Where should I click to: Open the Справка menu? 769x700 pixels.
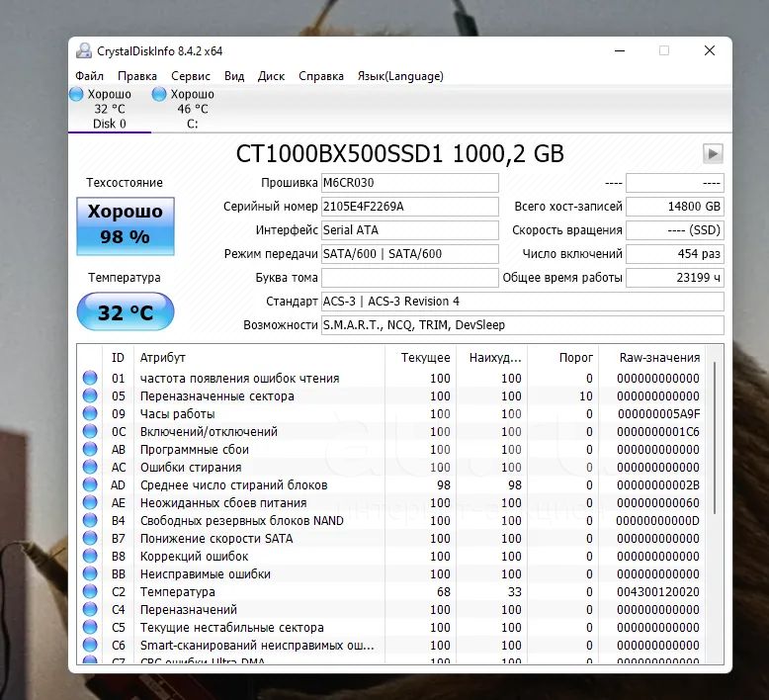point(321,76)
